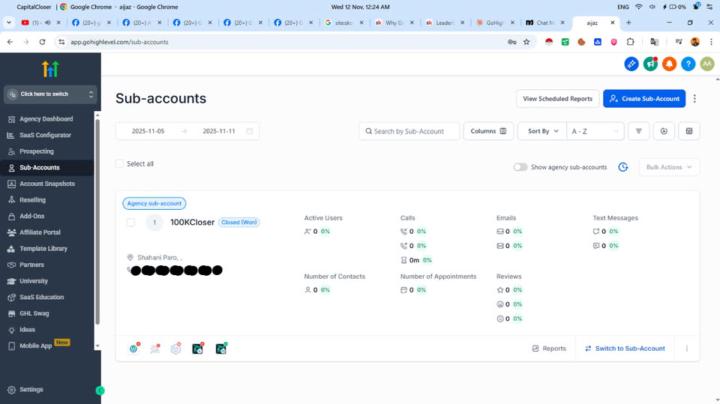Click the Partners handshake icon
The width and height of the screenshot is (720, 404).
(11, 265)
